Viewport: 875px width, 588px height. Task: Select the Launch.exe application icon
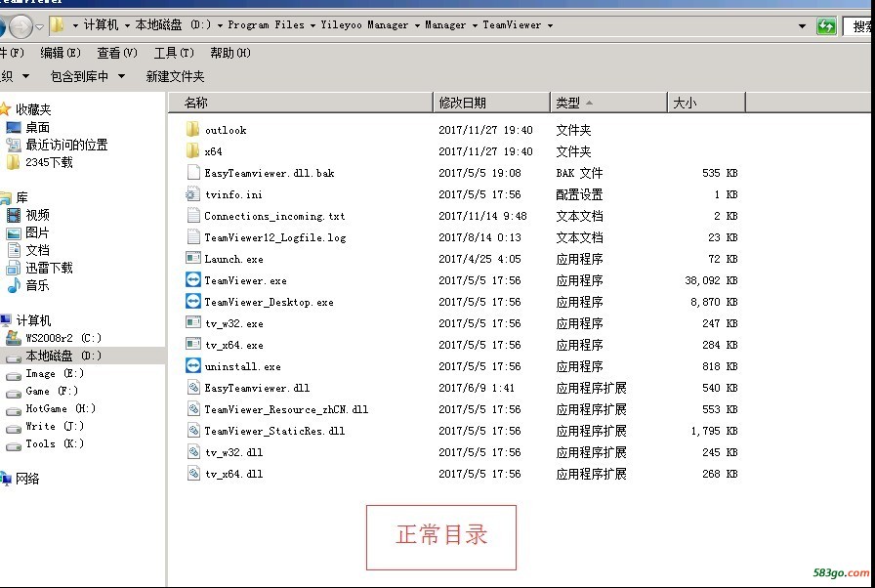(x=193, y=258)
